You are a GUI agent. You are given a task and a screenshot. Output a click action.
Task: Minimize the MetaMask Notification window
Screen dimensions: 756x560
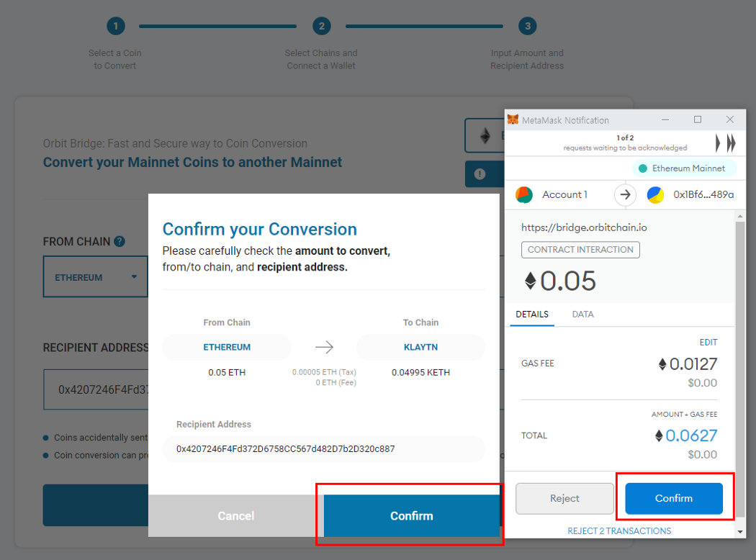coord(665,119)
